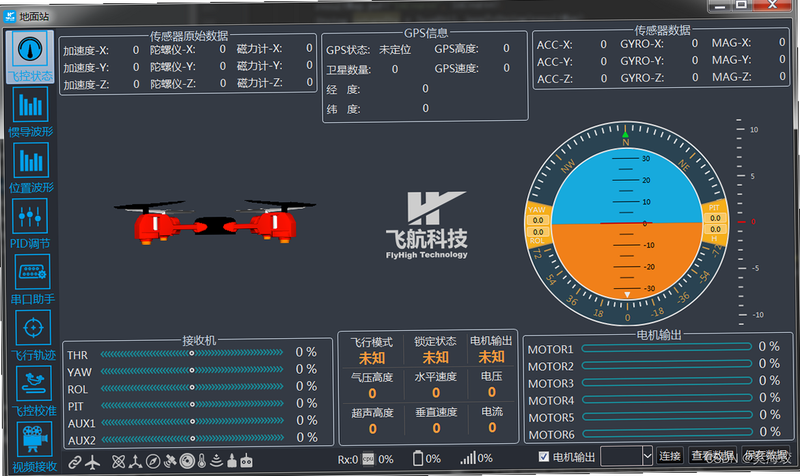The width and height of the screenshot is (800, 476).
Task: Open the 视频接收 video receive page
Action: tap(34, 447)
